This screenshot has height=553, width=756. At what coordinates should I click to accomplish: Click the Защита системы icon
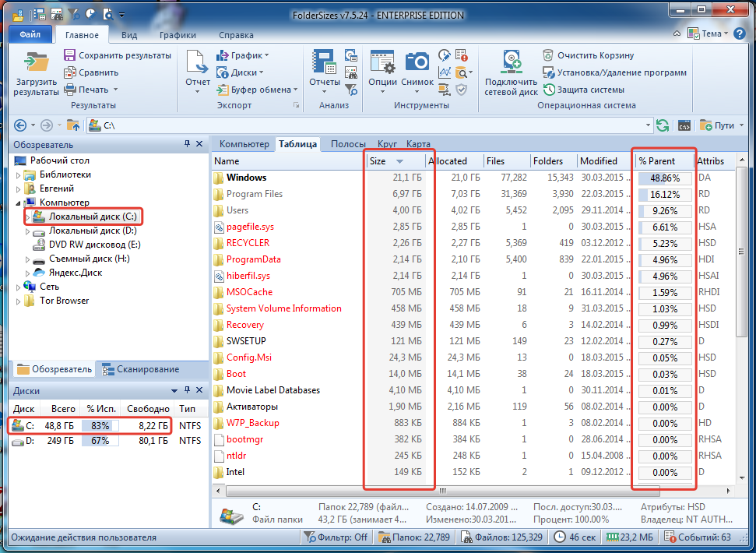click(x=549, y=90)
